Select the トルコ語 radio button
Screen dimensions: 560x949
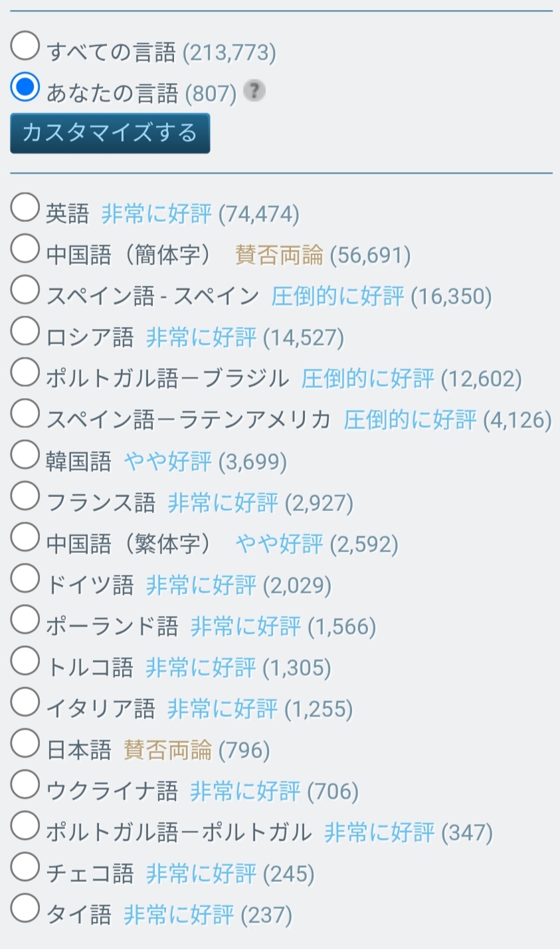tap(25, 661)
